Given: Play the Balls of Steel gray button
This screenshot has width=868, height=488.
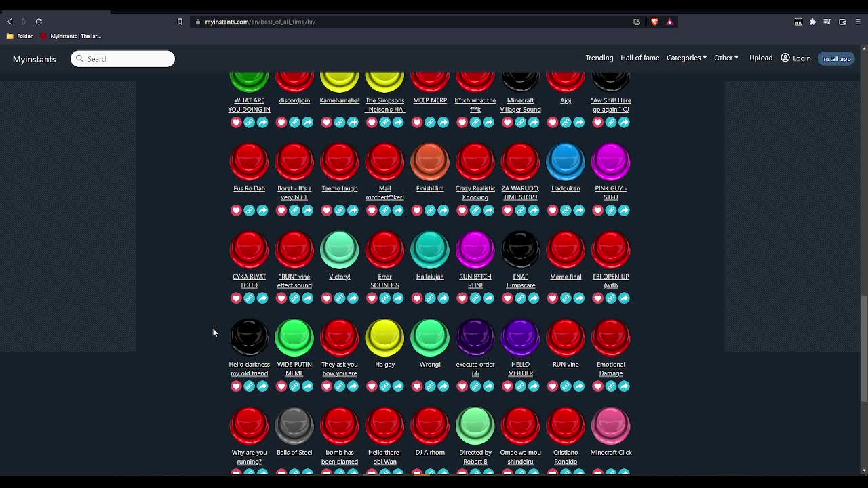Looking at the screenshot, I should click(x=294, y=426).
